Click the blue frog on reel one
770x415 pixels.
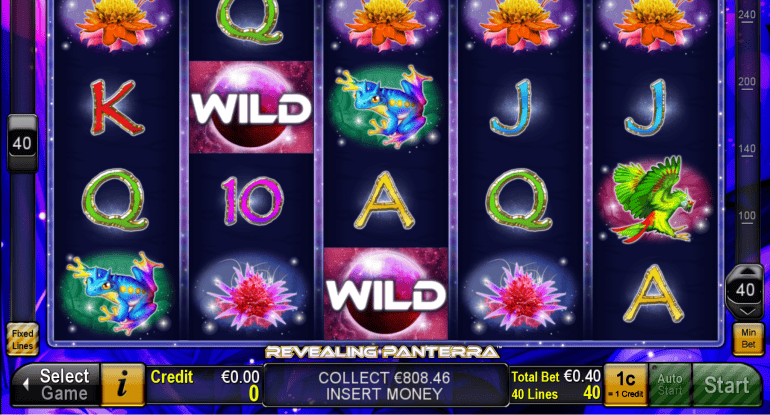pyautogui.click(x=117, y=293)
